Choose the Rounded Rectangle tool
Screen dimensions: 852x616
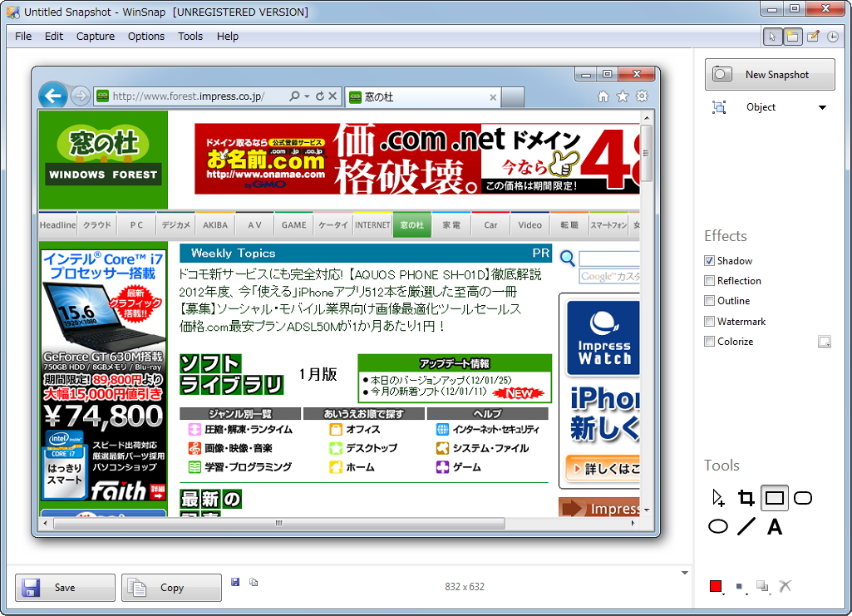pos(802,497)
